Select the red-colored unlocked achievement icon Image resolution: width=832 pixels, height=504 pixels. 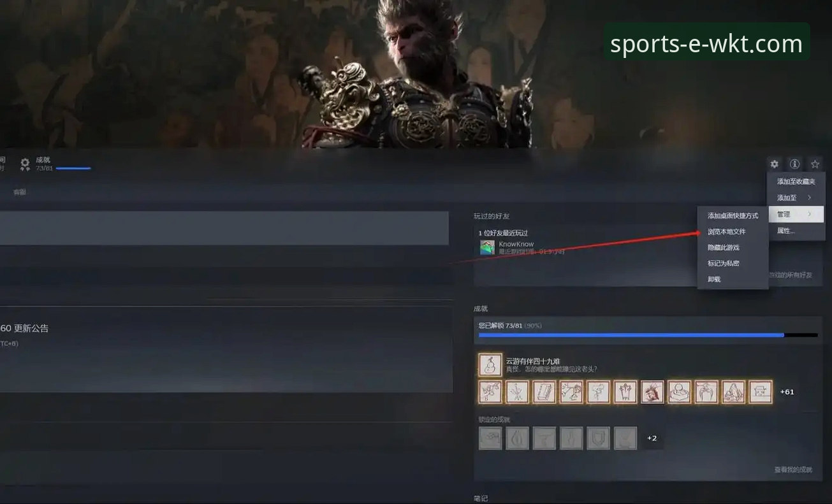coord(652,392)
